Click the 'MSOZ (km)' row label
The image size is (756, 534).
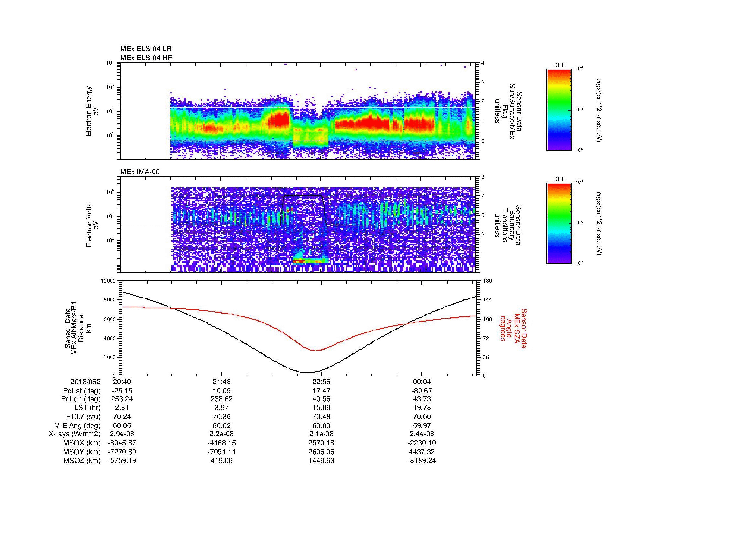point(82,461)
